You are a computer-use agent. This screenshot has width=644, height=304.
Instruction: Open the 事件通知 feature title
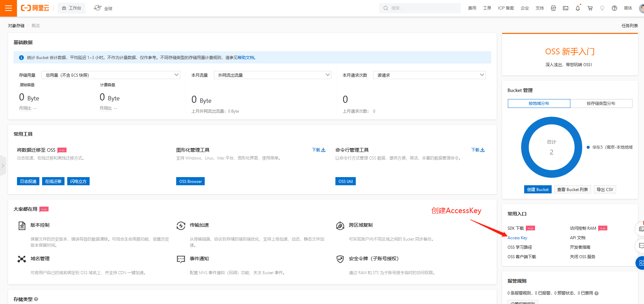point(199,259)
